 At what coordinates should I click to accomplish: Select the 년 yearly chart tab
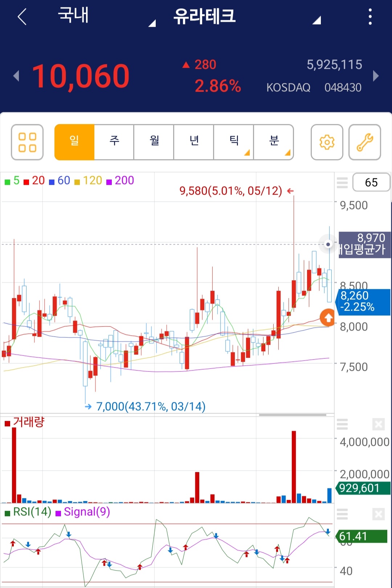click(x=194, y=142)
